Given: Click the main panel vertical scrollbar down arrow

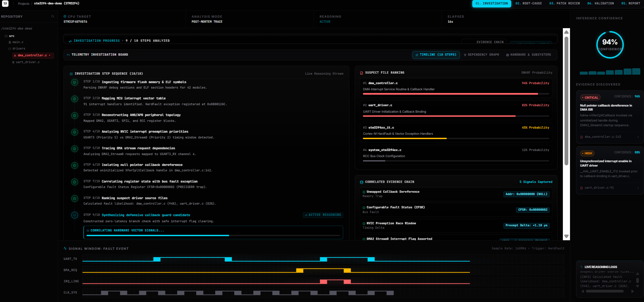Looking at the screenshot, I should (566, 236).
